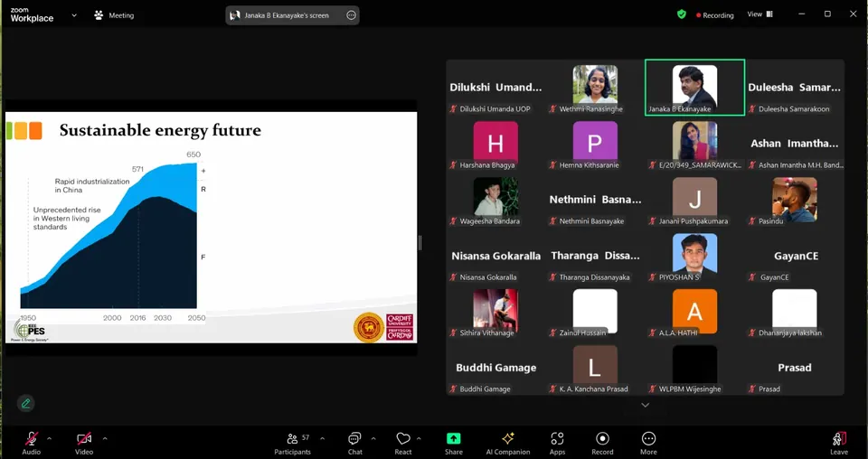Open the View layout menu
868x459 pixels.
760,14
